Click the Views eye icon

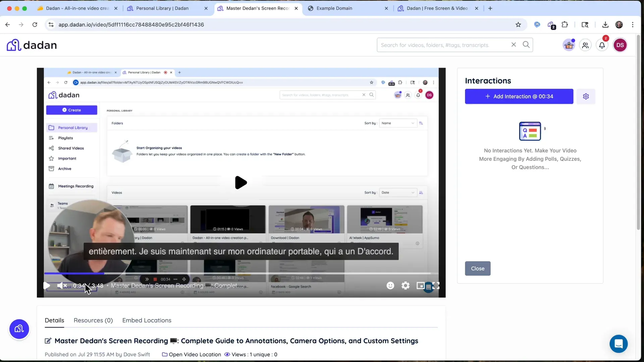click(x=227, y=355)
